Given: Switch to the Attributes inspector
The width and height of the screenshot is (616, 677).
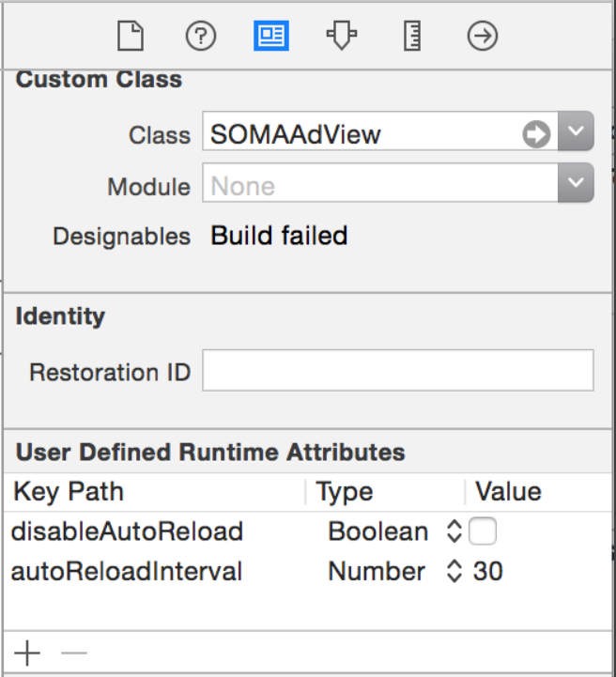Looking at the screenshot, I should point(342,36).
